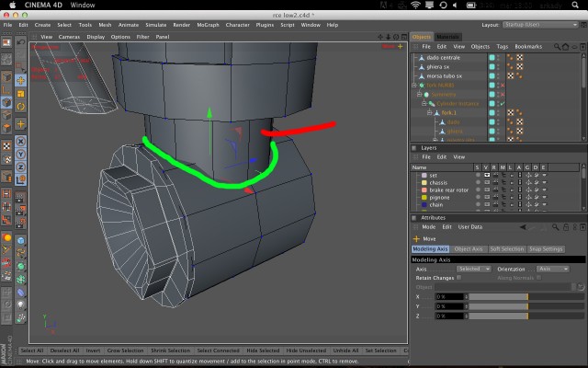
Task: Click the Y percentage input field
Action: [450, 306]
